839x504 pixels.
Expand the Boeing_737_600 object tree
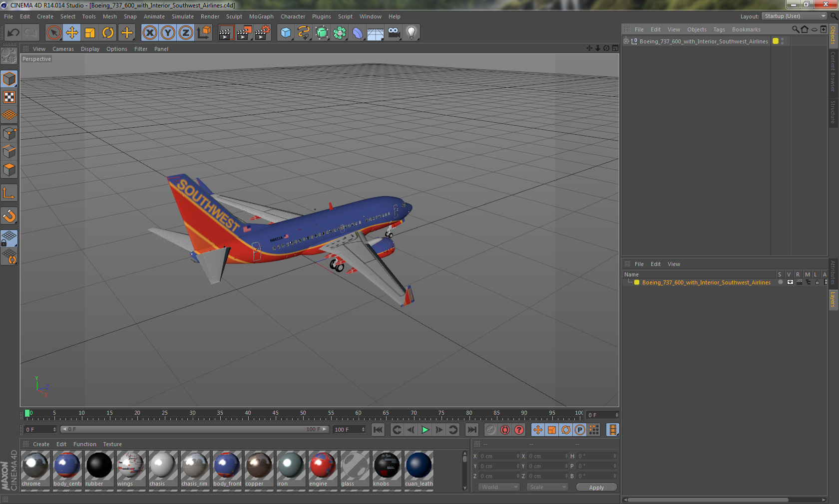(626, 41)
